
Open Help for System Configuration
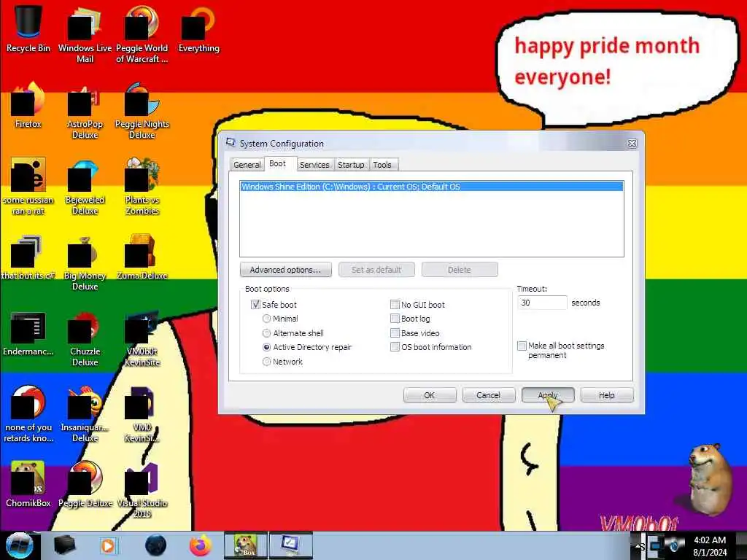(x=606, y=394)
